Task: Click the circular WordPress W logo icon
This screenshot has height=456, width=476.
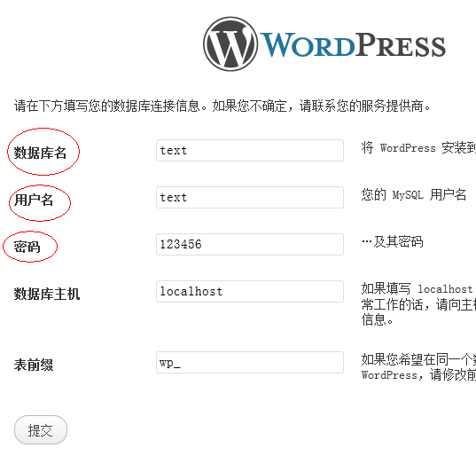Action: click(230, 44)
